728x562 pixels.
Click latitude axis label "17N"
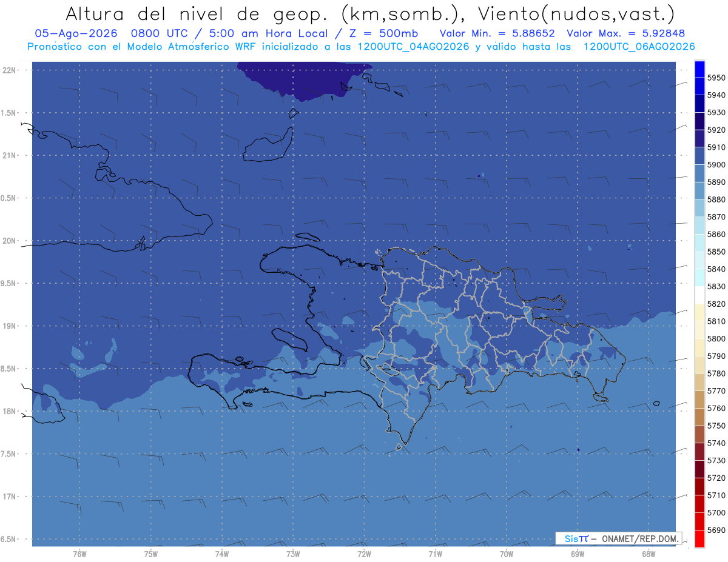[9, 497]
